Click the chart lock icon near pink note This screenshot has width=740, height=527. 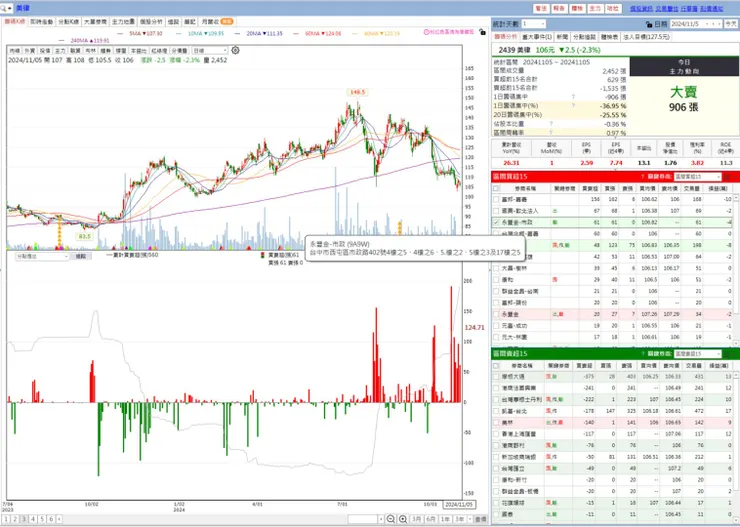(x=482, y=32)
